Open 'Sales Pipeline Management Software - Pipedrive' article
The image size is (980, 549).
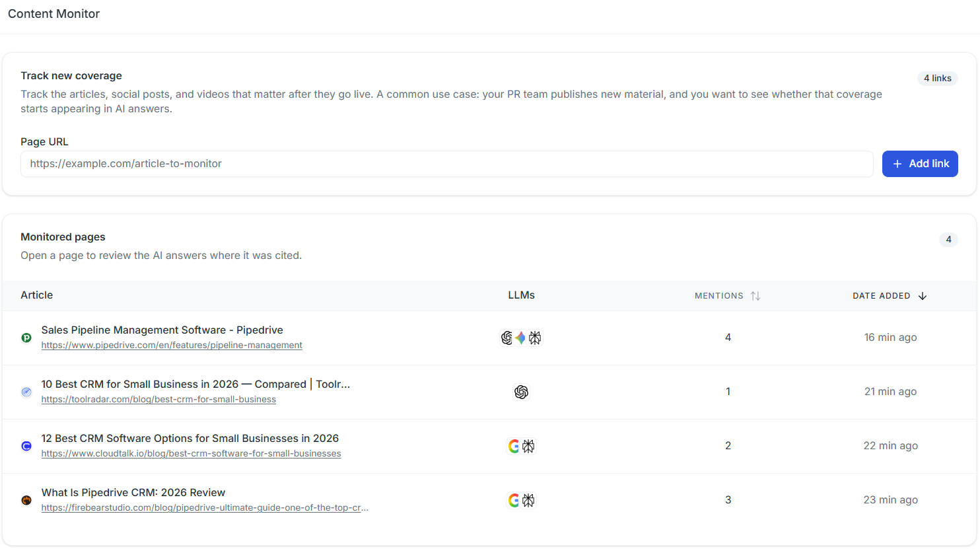tap(162, 330)
